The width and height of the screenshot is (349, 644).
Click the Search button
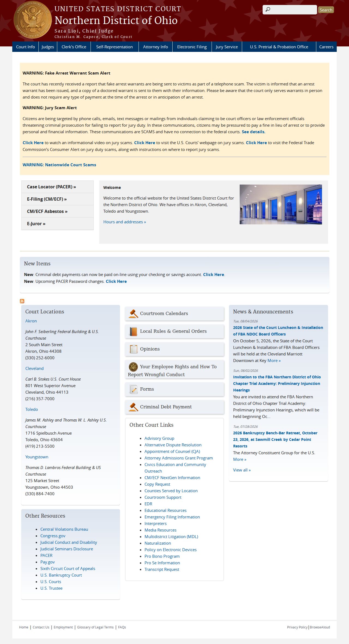coord(326,10)
